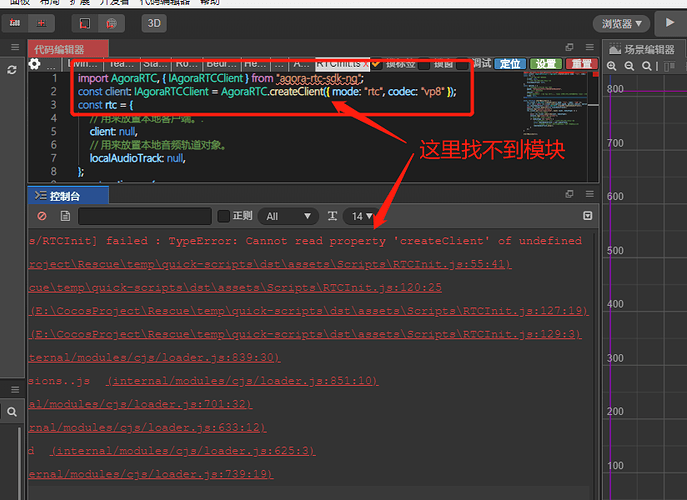This screenshot has height=500, width=687.
Task: Open the A... file tab
Action: 301,64
